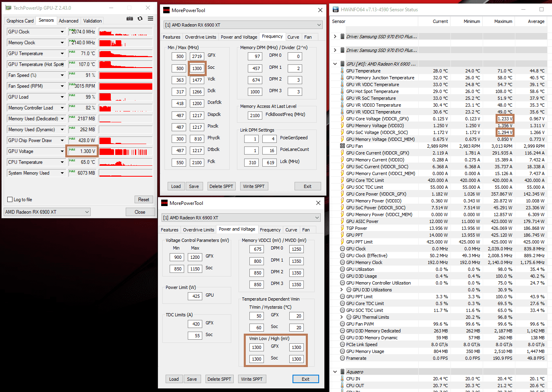
Task: Click the Close button in GPU-Z
Action: tap(140, 212)
